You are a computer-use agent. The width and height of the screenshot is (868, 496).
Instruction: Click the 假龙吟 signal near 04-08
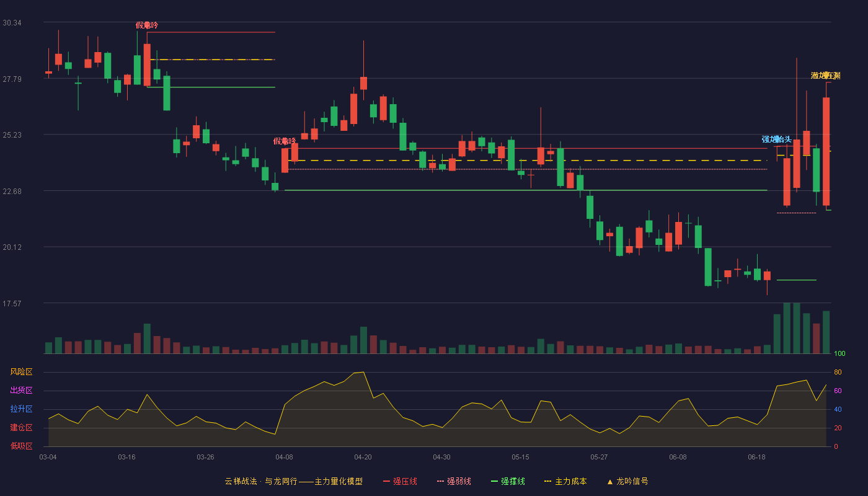tap(285, 141)
